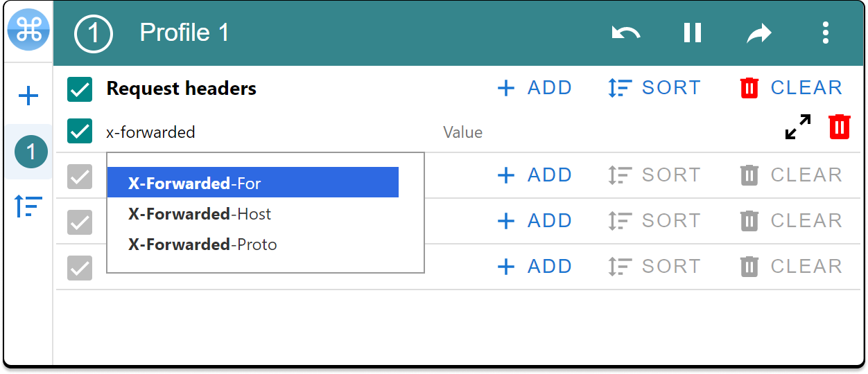Add a new profile with plus icon

28,96
